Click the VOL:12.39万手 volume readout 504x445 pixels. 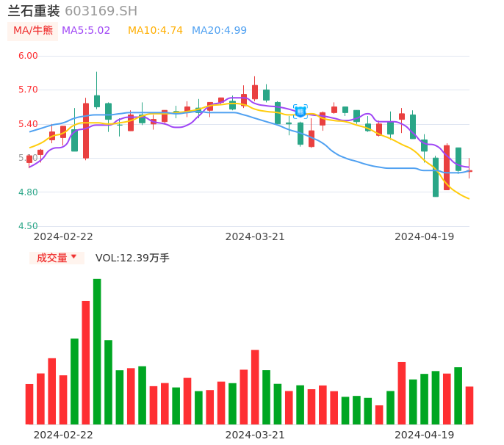pyautogui.click(x=132, y=258)
